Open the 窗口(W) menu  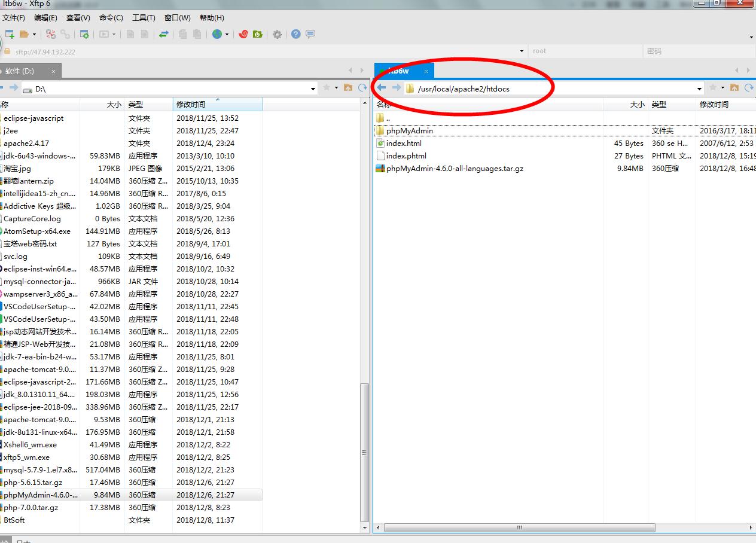[177, 18]
